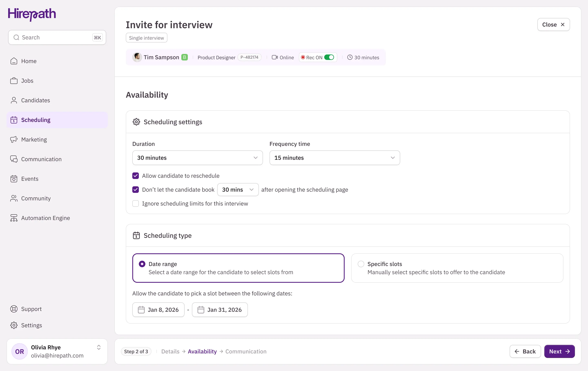Click the Back button
This screenshot has width=588, height=371.
tap(525, 351)
